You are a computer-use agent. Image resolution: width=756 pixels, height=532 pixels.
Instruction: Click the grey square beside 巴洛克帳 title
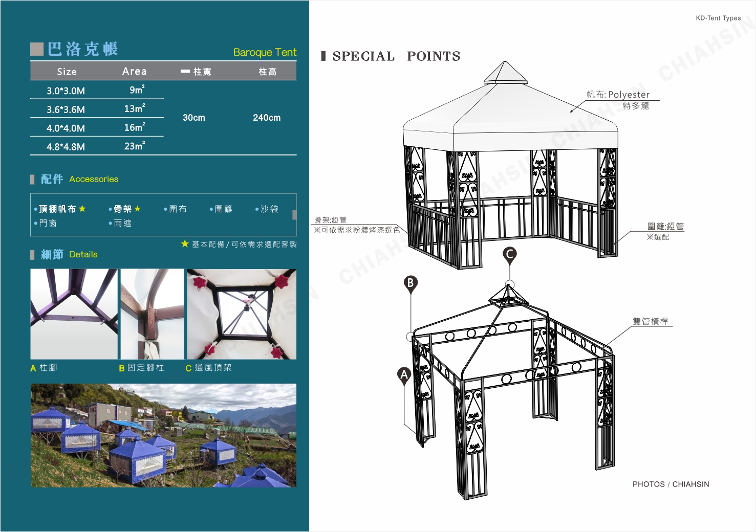(37, 49)
